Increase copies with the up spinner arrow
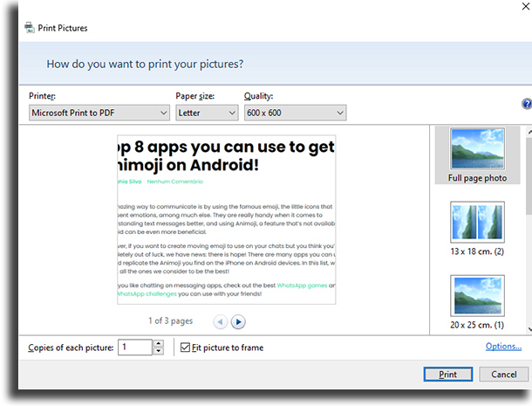The image size is (532, 406). pos(159,343)
